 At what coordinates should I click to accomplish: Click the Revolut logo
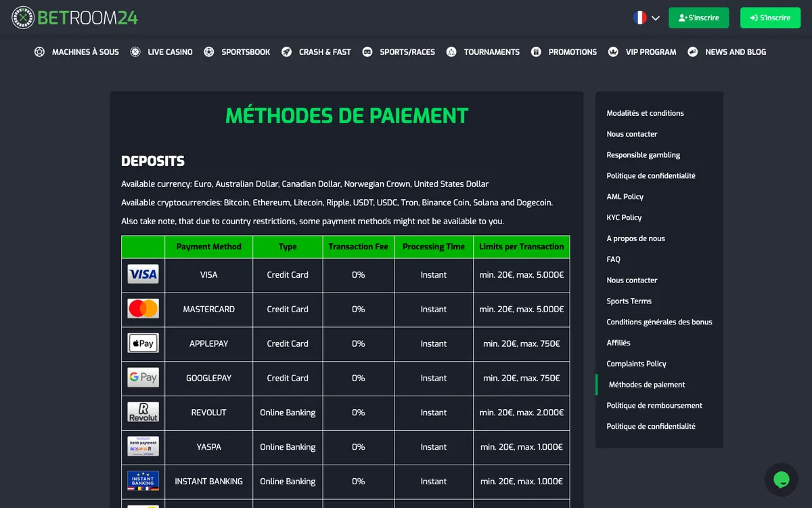(x=143, y=412)
